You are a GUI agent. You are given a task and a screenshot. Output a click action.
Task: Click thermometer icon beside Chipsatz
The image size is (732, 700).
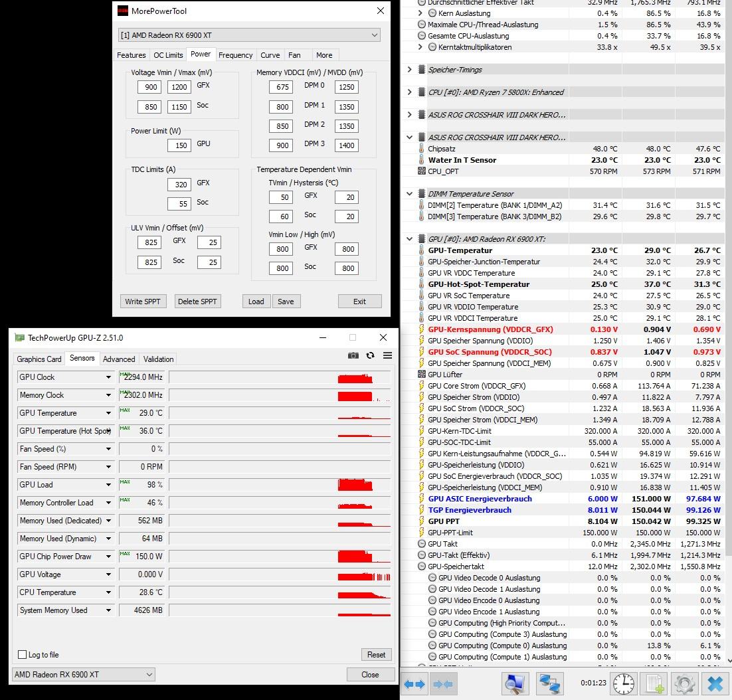(422, 148)
